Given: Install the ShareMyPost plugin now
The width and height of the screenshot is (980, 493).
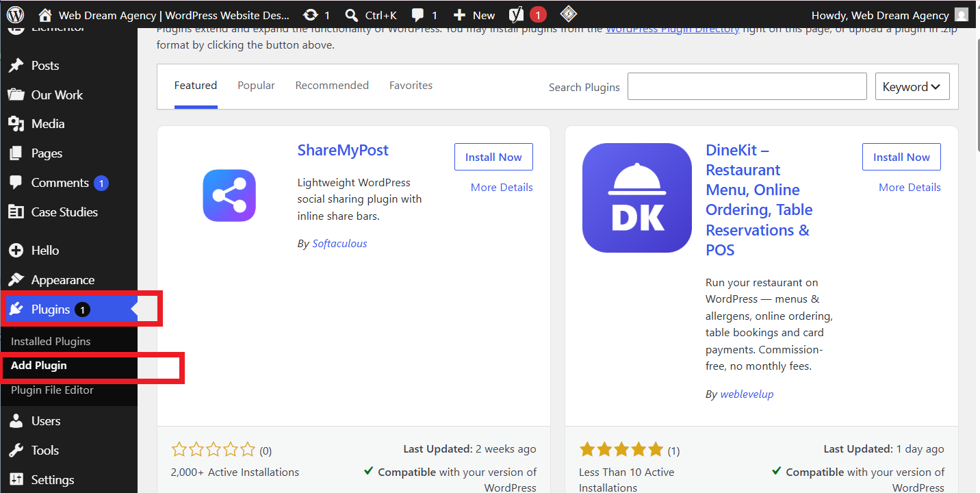Looking at the screenshot, I should (x=493, y=157).
